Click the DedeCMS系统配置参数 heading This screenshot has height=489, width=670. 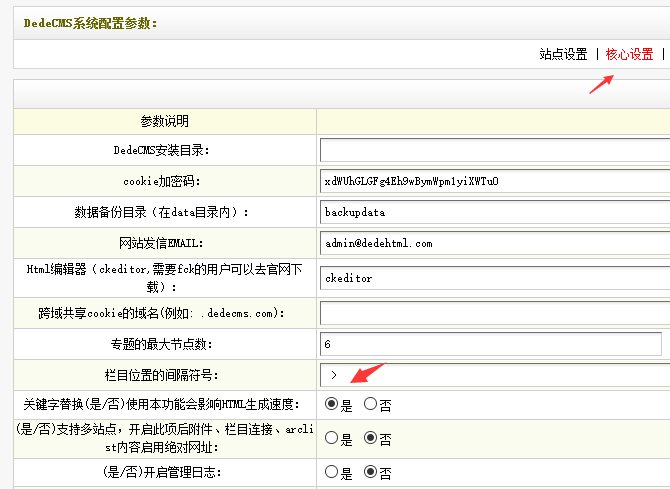[x=91, y=23]
